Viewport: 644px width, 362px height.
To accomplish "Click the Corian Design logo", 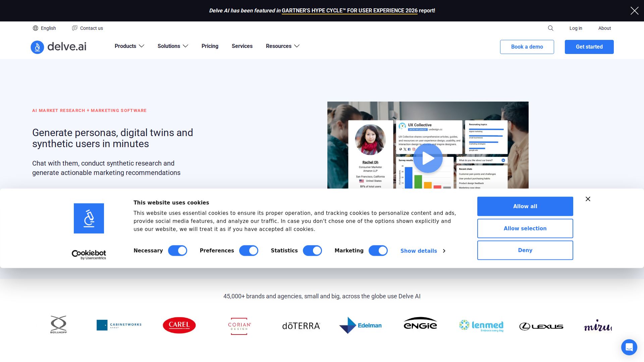I will click(239, 326).
